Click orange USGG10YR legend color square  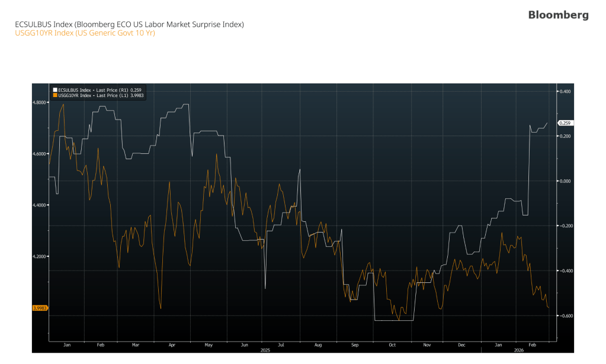coord(55,95)
